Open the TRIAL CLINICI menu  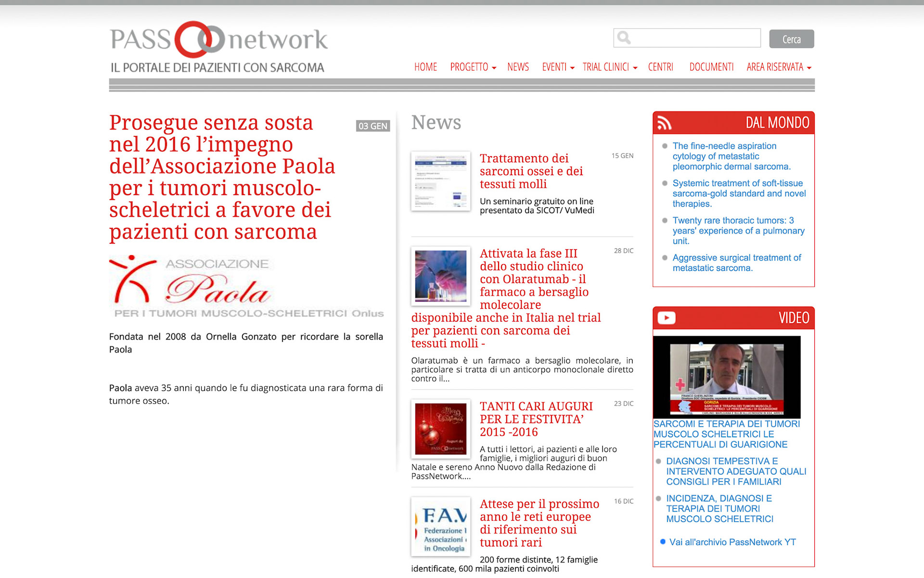coord(605,67)
